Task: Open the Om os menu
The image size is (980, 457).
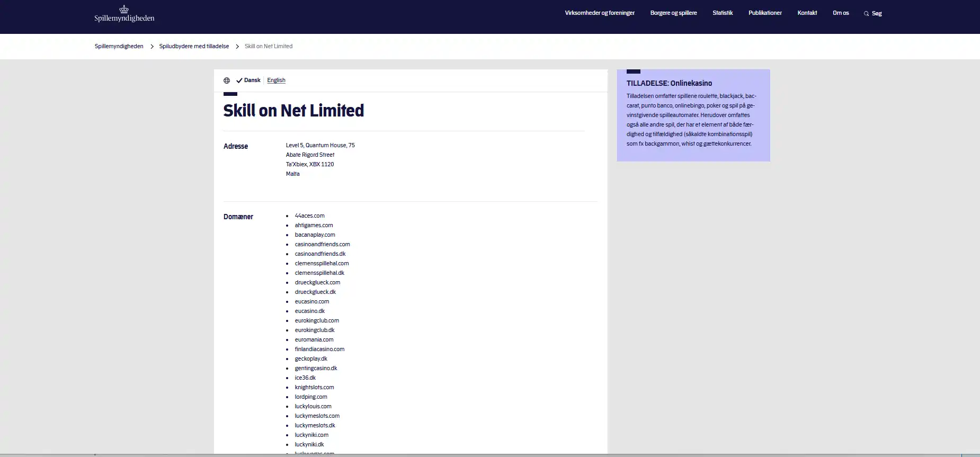Action: tap(841, 13)
